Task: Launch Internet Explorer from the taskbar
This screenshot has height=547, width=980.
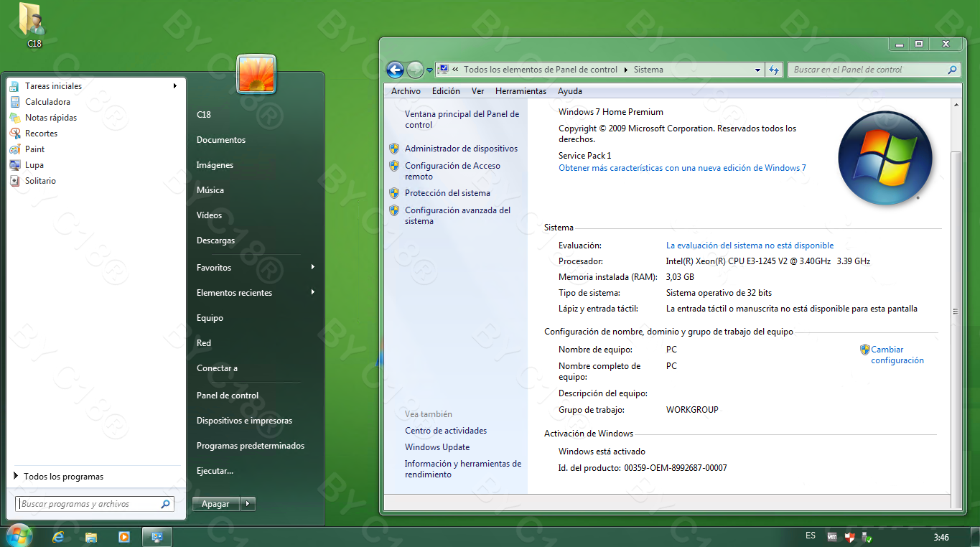Action: coord(58,536)
